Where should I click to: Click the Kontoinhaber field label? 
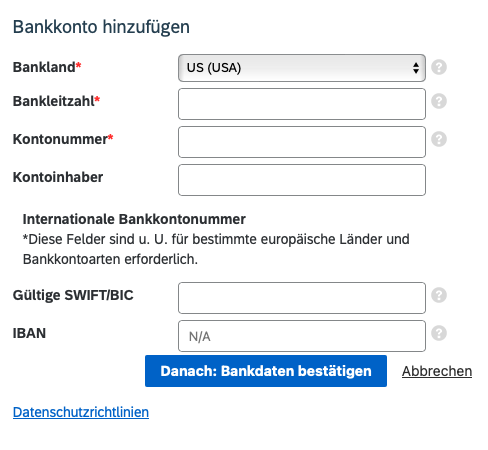(x=58, y=177)
